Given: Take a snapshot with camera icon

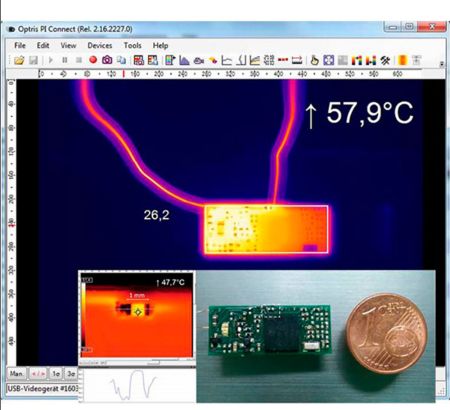Looking at the screenshot, I should tap(107, 60).
